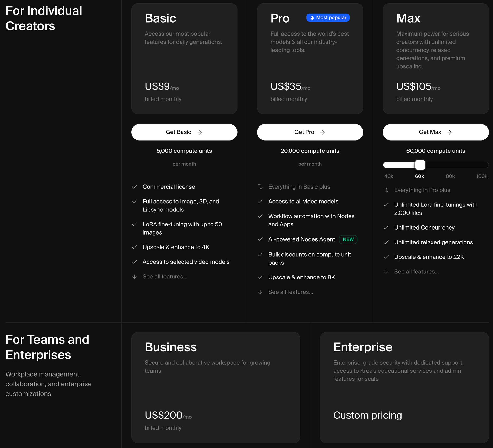This screenshot has width=493, height=448.
Task: Click the curved arrow beside Everything in Basic plus
Action: point(260,187)
